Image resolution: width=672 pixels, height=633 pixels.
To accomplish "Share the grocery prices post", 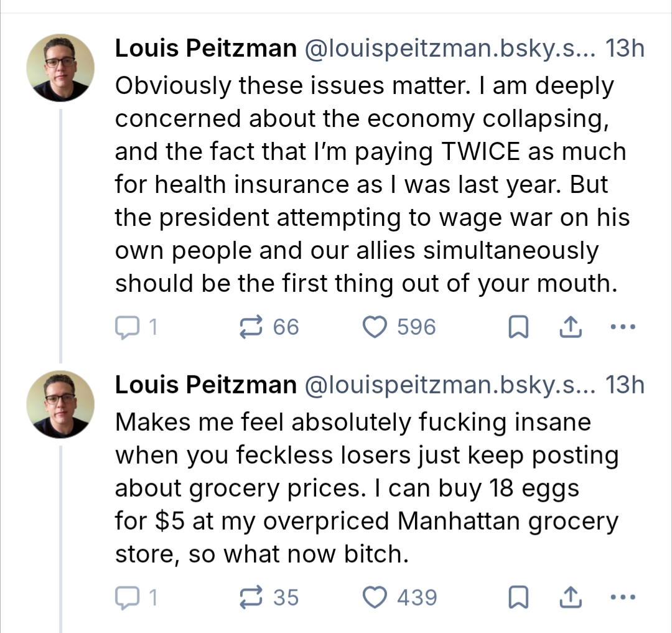I will pyautogui.click(x=570, y=598).
